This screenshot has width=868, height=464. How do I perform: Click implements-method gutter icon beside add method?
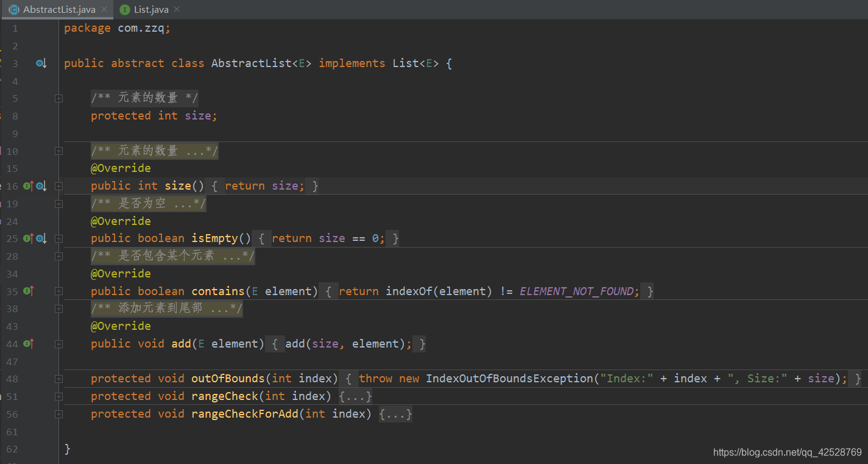[28, 344]
